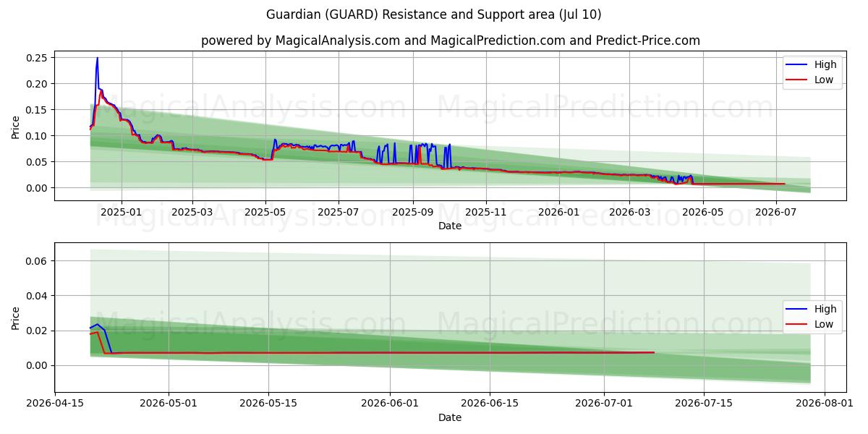The height and width of the screenshot is (434, 868).
Task: Click the "2026-08-01" x-axis label in the bottom chart
Action: 824,404
